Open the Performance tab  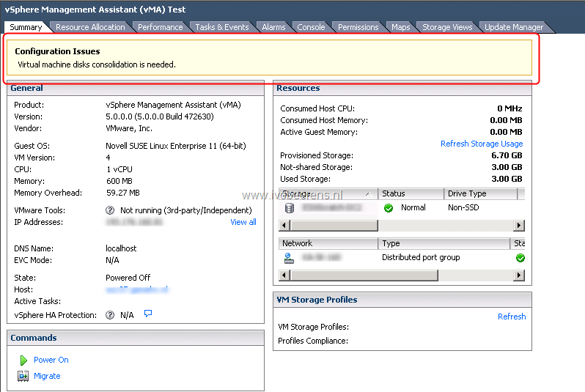click(161, 27)
